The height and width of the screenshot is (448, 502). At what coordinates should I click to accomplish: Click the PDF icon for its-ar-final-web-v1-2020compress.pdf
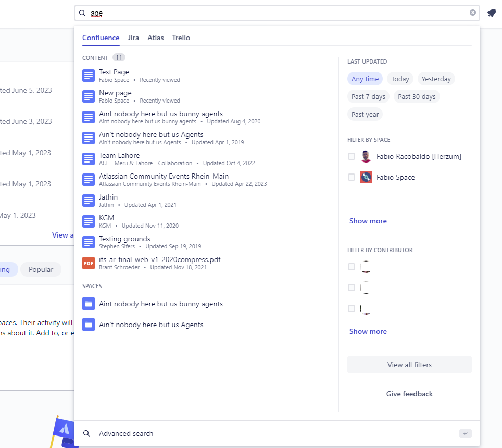(89, 263)
